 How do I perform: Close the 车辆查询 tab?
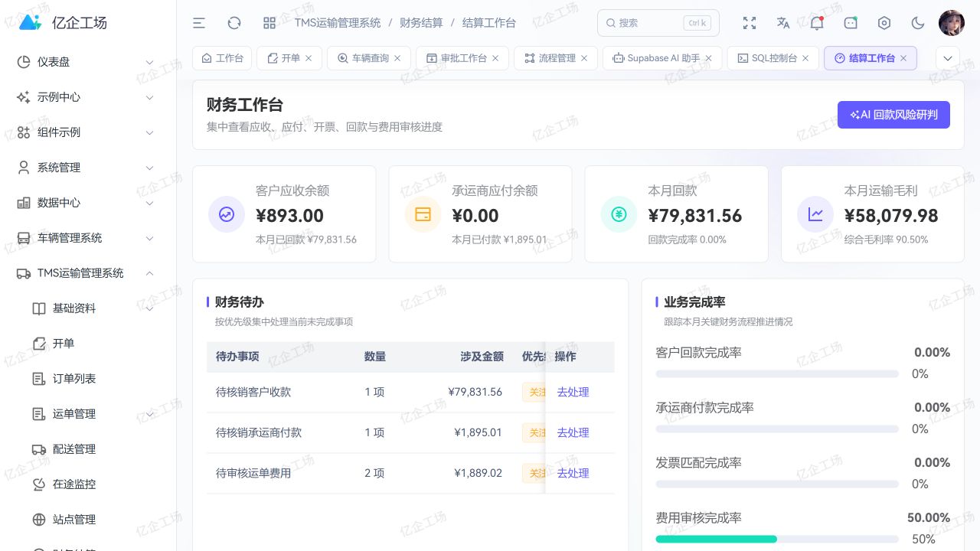tap(397, 58)
